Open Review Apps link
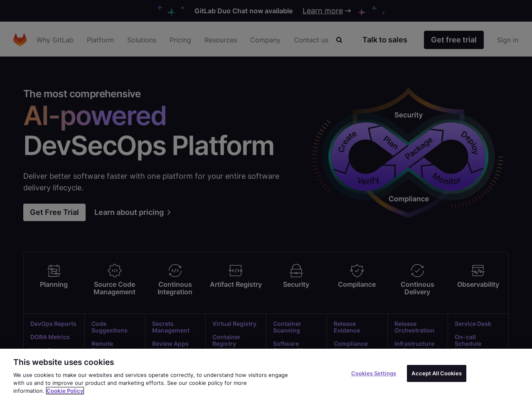 [170, 344]
